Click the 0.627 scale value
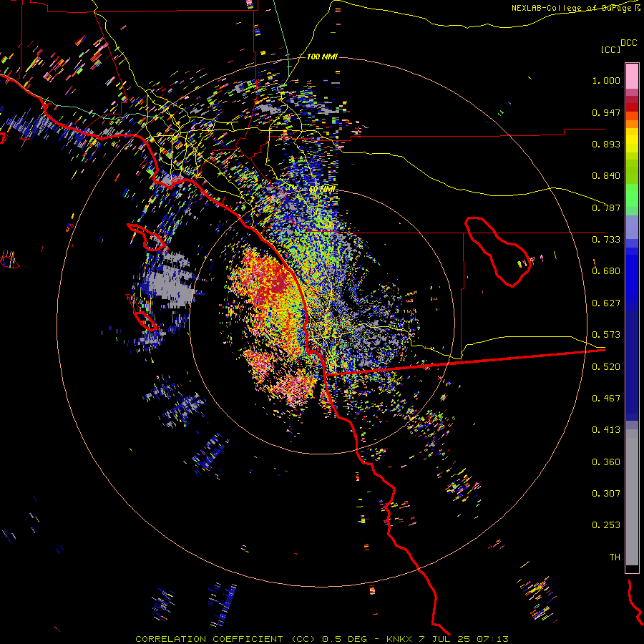Image resolution: width=644 pixels, height=644 pixels. pyautogui.click(x=606, y=303)
